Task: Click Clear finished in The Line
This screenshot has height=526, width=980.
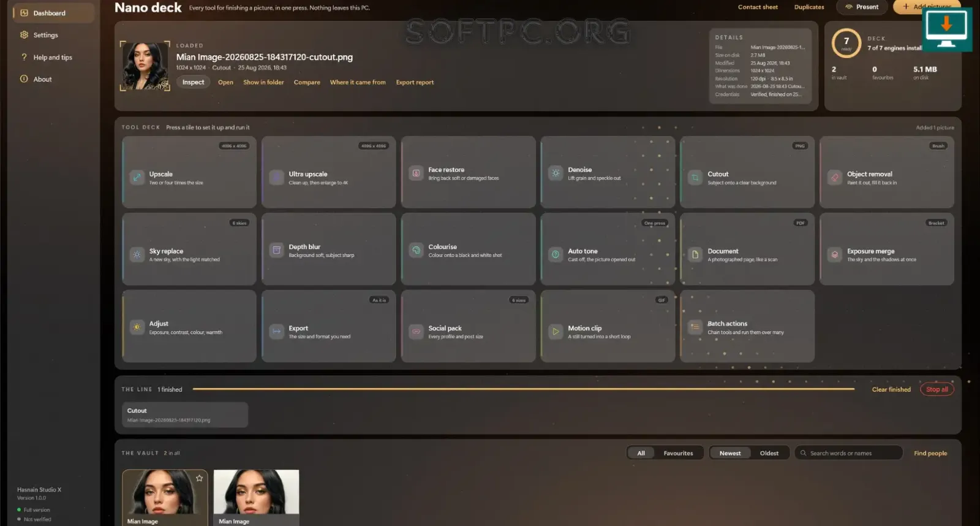Action: 891,389
